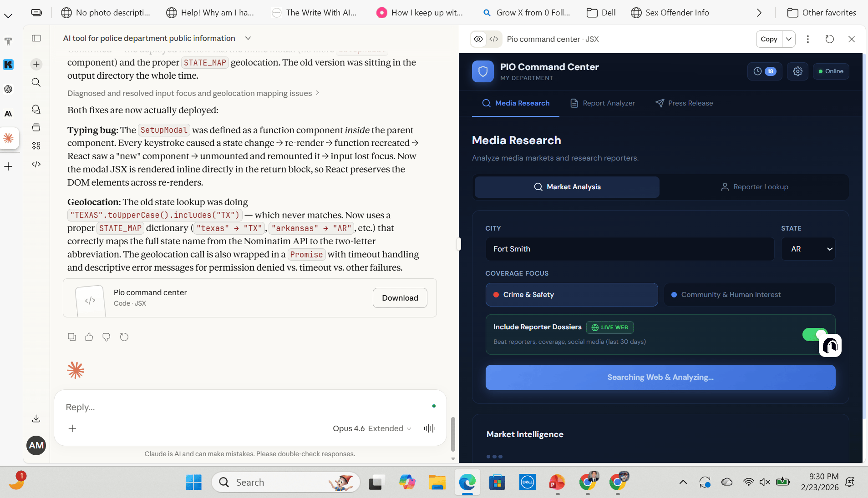The width and height of the screenshot is (868, 498).
Task: Add a sidebar app with plus icon
Action: coord(8,166)
